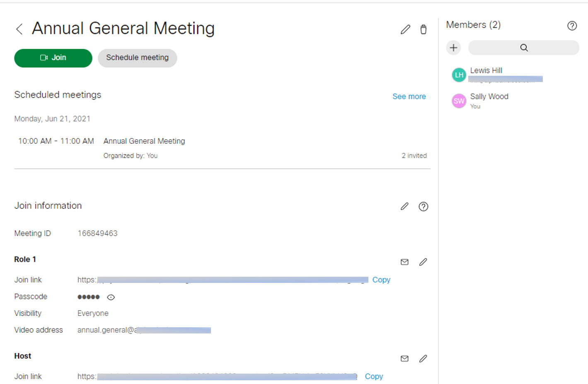This screenshot has width=588, height=384.
Task: Email Role 1 details via envelope icon
Action: (x=404, y=261)
